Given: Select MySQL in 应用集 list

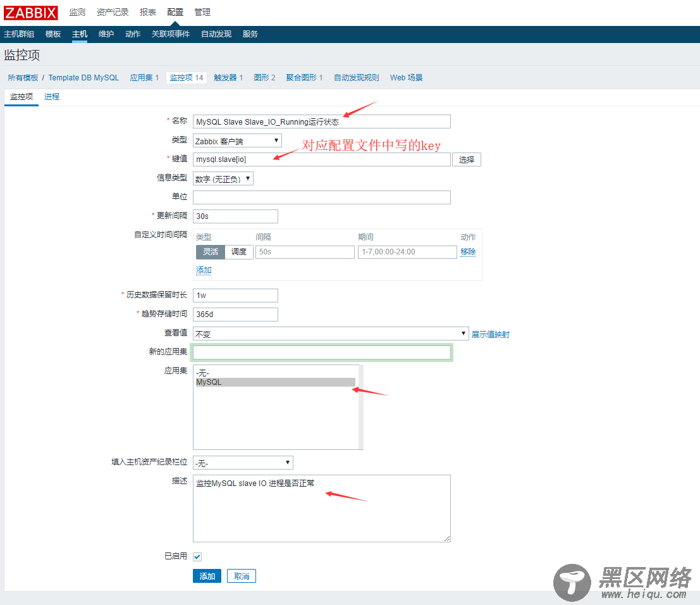Looking at the screenshot, I should (276, 382).
